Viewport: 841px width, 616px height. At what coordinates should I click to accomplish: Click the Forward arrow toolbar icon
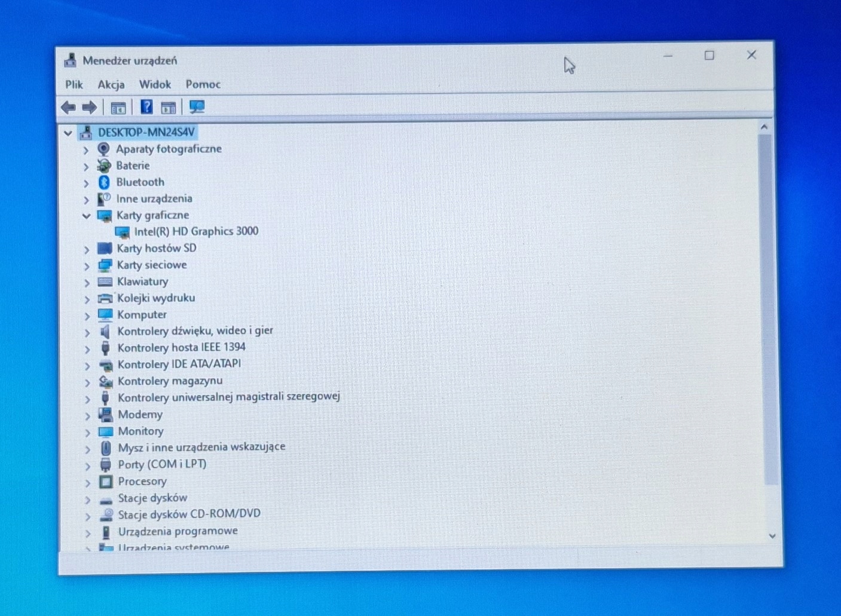coord(90,108)
